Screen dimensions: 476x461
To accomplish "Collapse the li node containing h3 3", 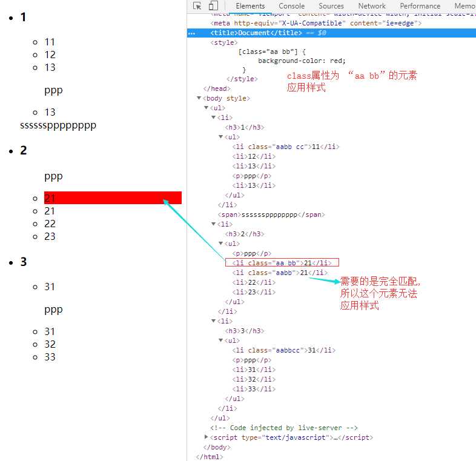I will (213, 320).
